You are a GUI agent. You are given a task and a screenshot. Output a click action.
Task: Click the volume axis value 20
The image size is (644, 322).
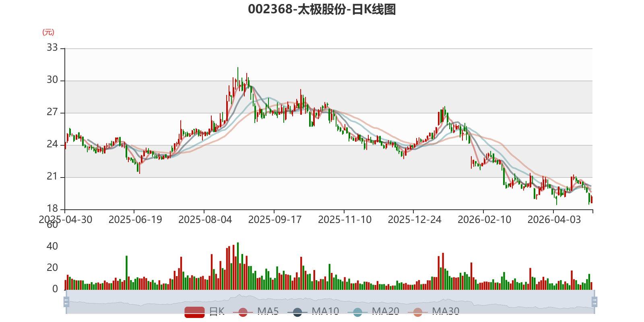point(52,268)
